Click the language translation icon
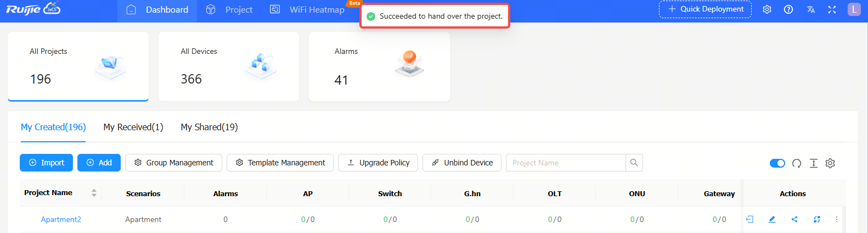 coord(810,9)
